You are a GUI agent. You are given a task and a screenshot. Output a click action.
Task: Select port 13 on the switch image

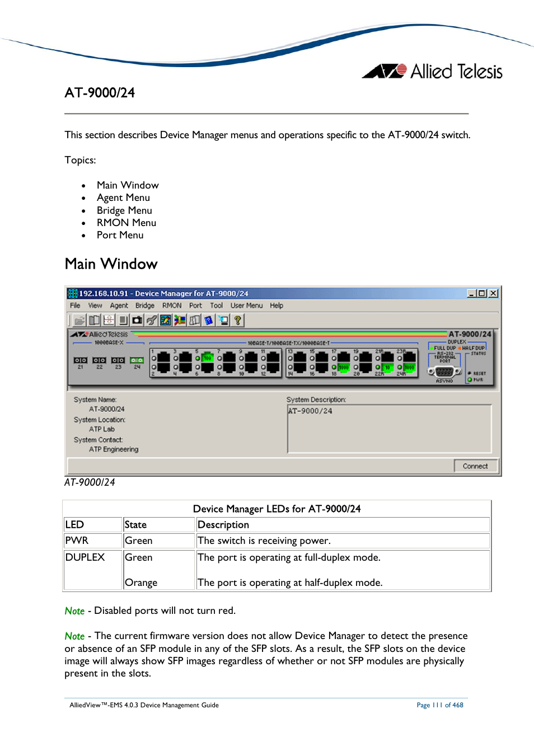coord(300,357)
